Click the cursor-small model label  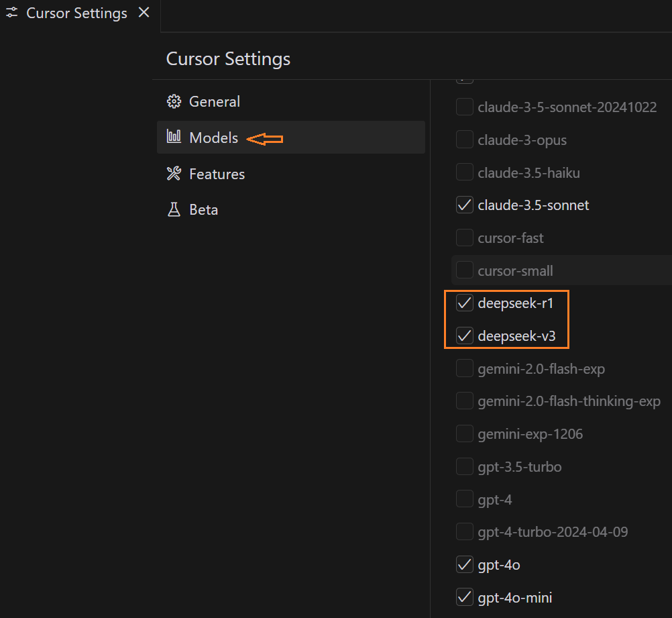coord(515,271)
